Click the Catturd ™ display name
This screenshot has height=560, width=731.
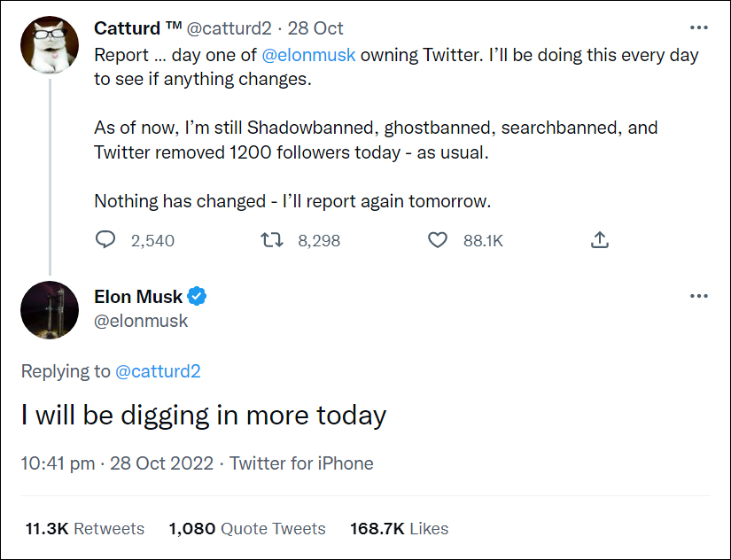pos(137,28)
